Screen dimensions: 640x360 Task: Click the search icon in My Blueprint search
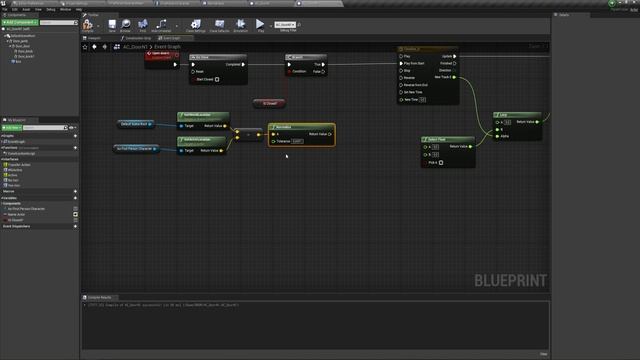click(65, 128)
